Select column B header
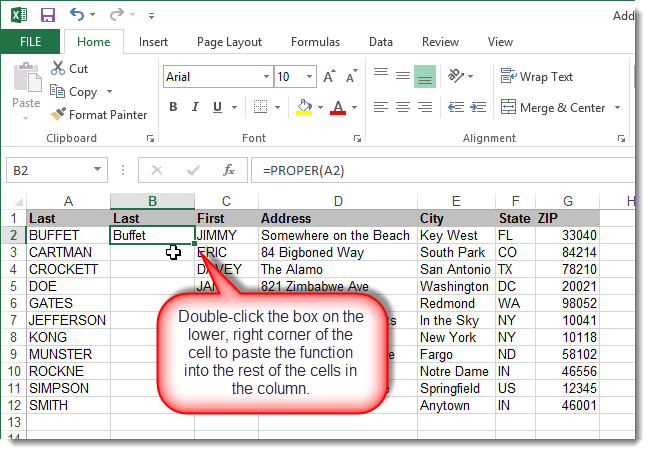 click(152, 202)
